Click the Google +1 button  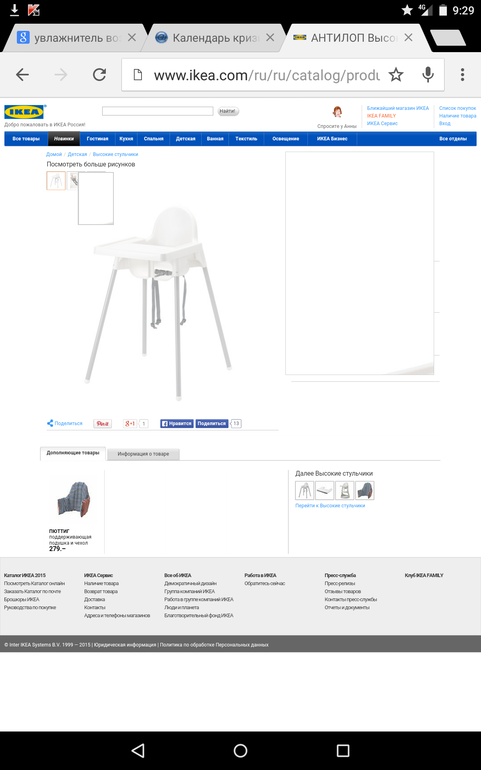point(130,423)
